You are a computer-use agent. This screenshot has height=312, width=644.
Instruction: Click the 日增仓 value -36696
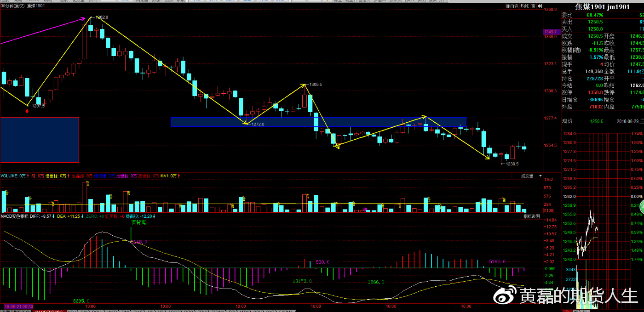click(x=595, y=100)
